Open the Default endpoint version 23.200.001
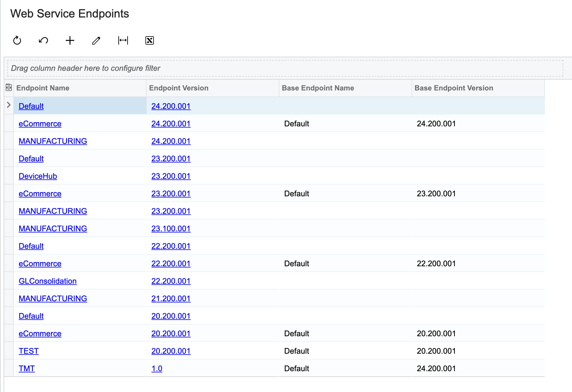The width and height of the screenshot is (572, 392). point(31,159)
